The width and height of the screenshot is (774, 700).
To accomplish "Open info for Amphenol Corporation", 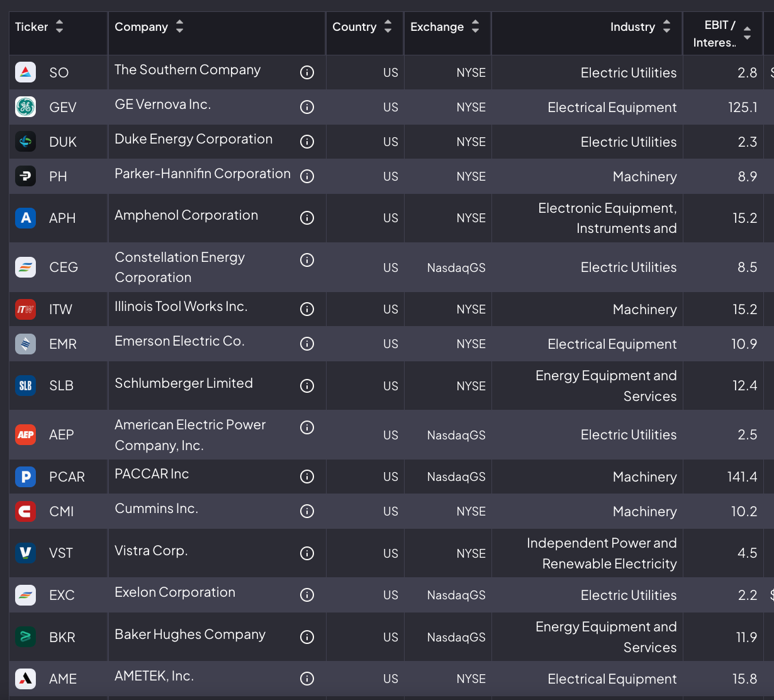I will pos(307,218).
